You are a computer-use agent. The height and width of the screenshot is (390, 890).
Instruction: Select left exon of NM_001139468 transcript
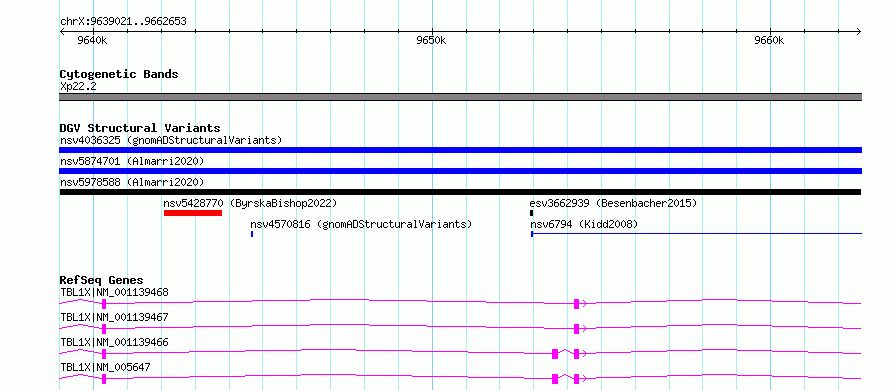tap(104, 304)
